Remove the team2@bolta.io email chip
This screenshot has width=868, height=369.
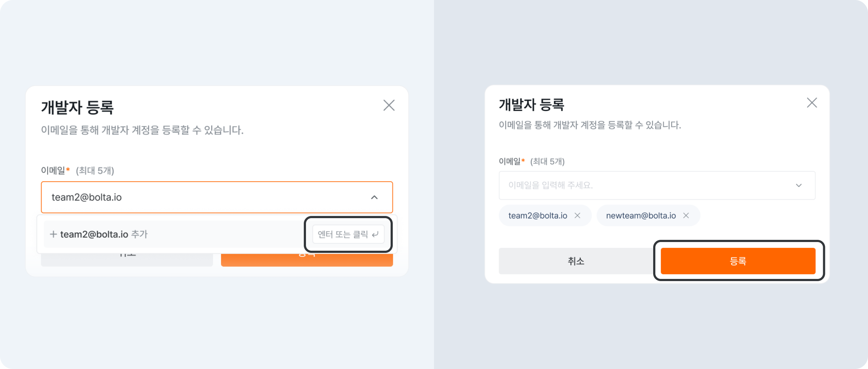click(x=578, y=216)
